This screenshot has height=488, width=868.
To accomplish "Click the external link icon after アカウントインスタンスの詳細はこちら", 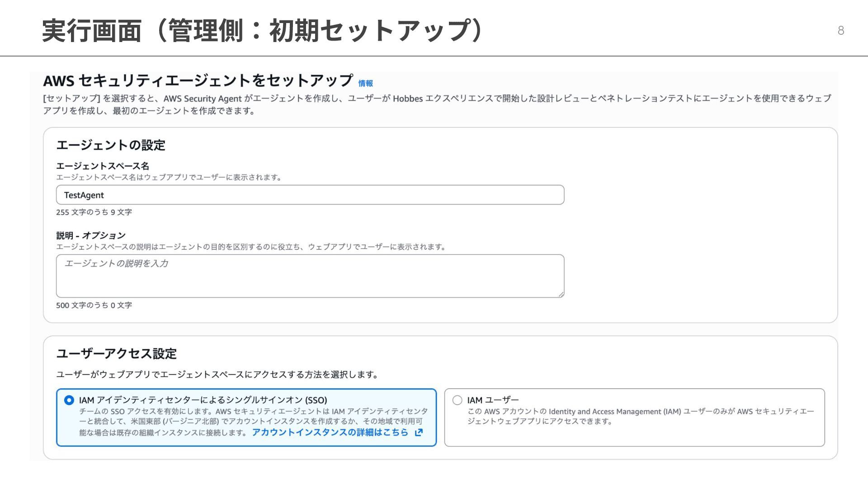I will [x=419, y=432].
